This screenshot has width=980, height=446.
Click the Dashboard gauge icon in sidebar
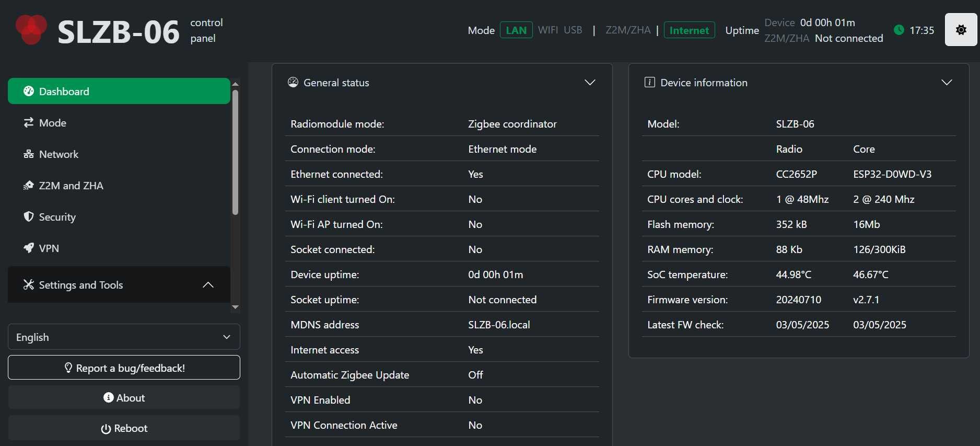pos(29,91)
